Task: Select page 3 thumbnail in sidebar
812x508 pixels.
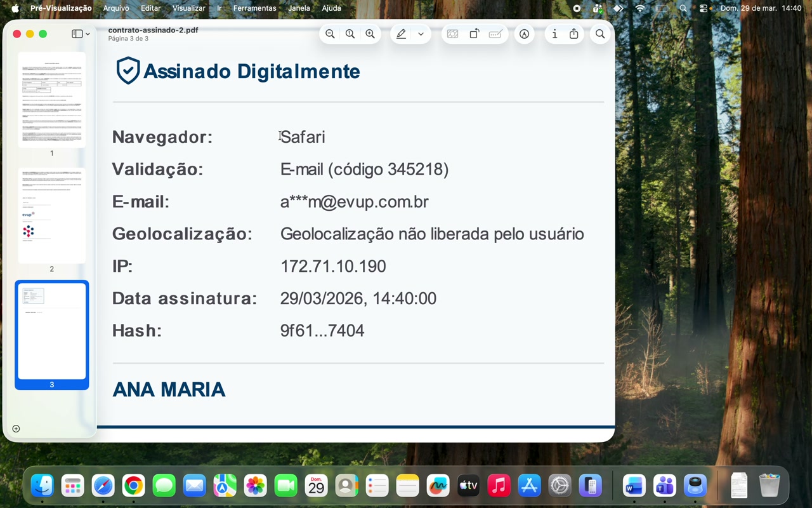Action: (x=52, y=331)
